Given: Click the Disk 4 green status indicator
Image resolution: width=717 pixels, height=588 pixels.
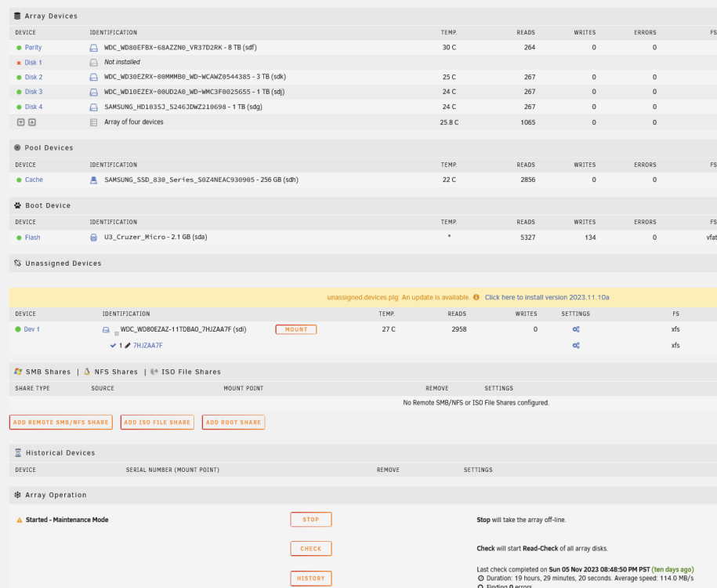Looking at the screenshot, I should 19,107.
